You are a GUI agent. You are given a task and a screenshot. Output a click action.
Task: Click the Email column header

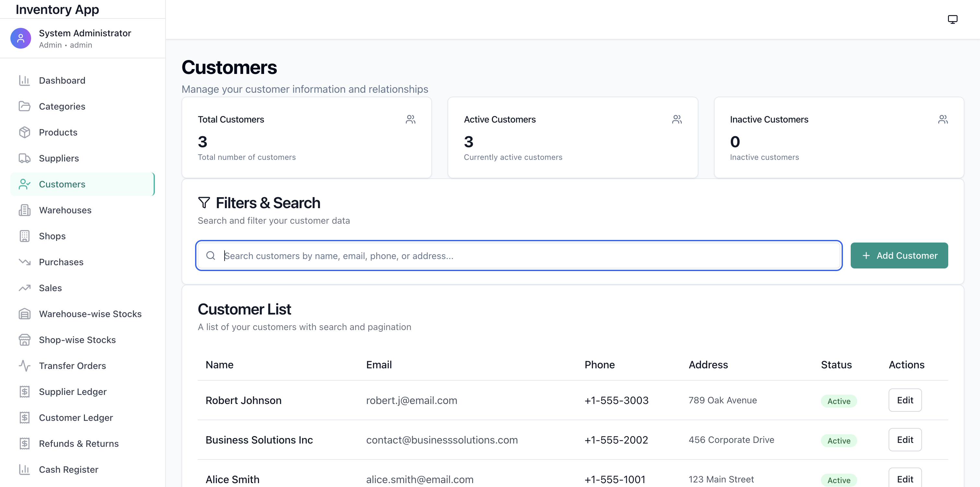(379, 365)
